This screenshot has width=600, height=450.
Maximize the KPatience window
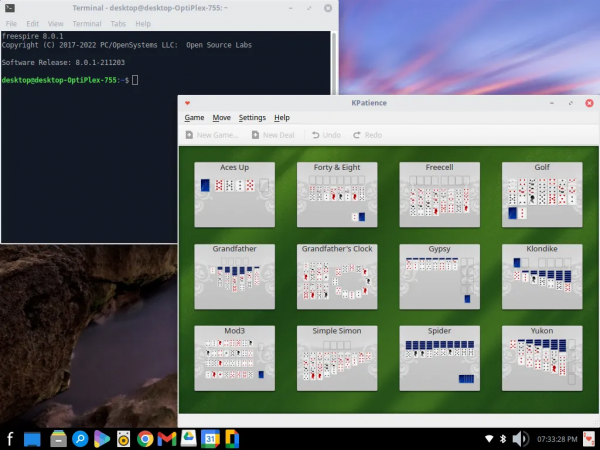571,103
